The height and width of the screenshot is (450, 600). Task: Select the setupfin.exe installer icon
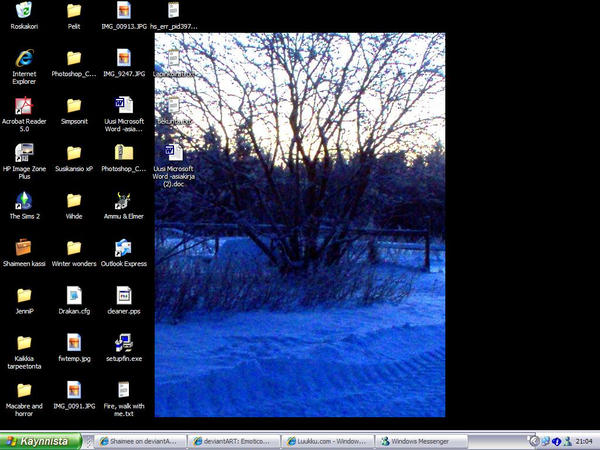[x=124, y=348]
